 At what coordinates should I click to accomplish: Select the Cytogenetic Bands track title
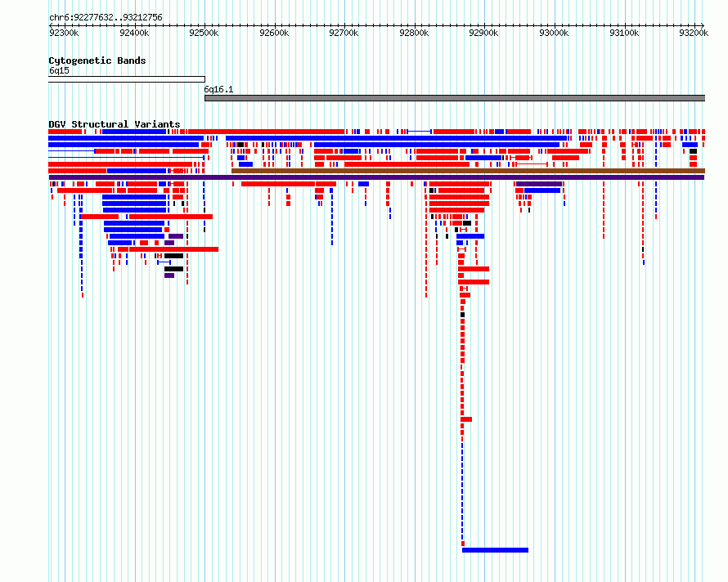[97, 60]
